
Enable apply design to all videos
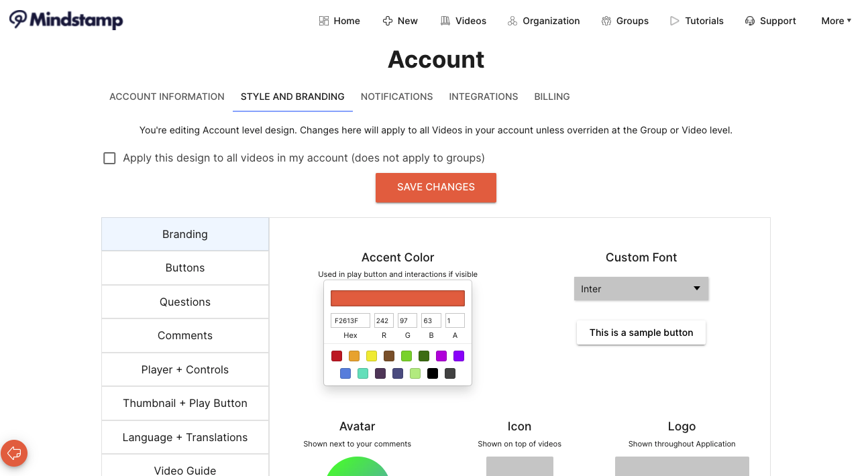109,158
